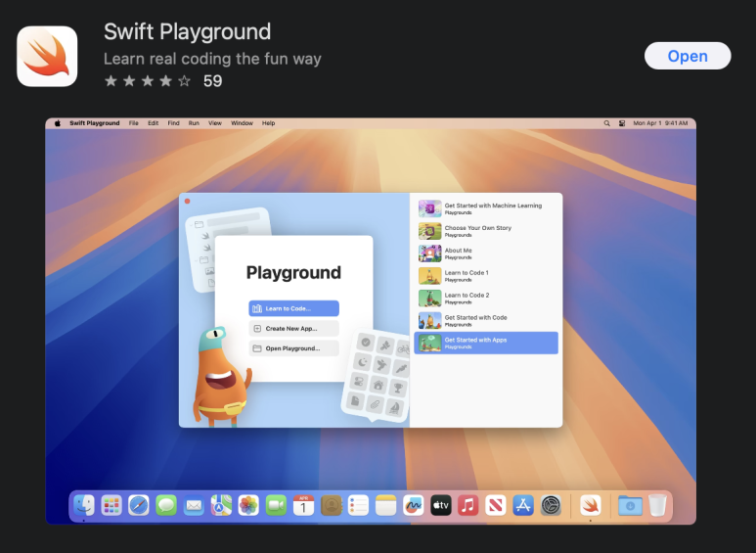Open Calendar from the Dock

(304, 505)
